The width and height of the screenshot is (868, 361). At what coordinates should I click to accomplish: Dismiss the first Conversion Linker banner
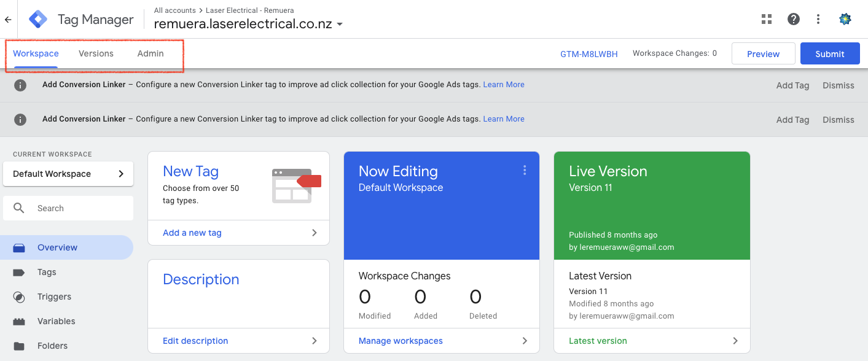pos(839,85)
